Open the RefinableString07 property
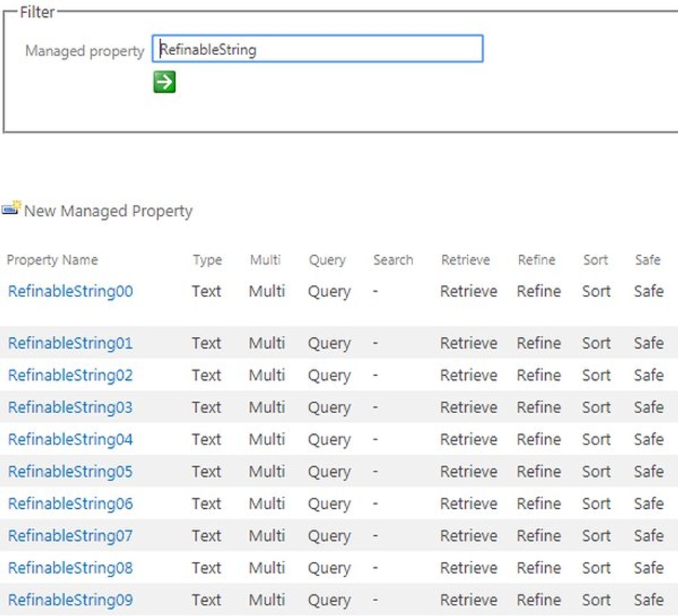678x616 pixels. pos(68,535)
